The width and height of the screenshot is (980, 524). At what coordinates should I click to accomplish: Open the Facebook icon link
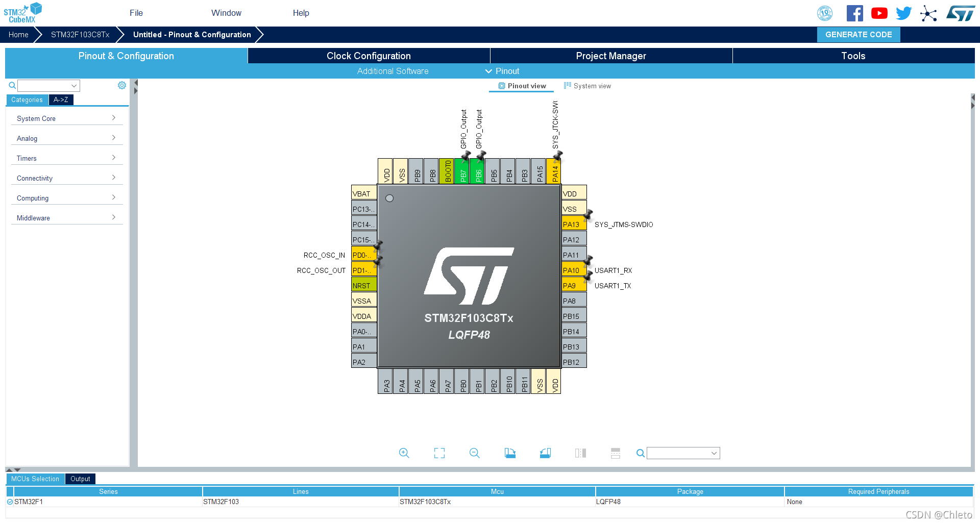point(855,13)
